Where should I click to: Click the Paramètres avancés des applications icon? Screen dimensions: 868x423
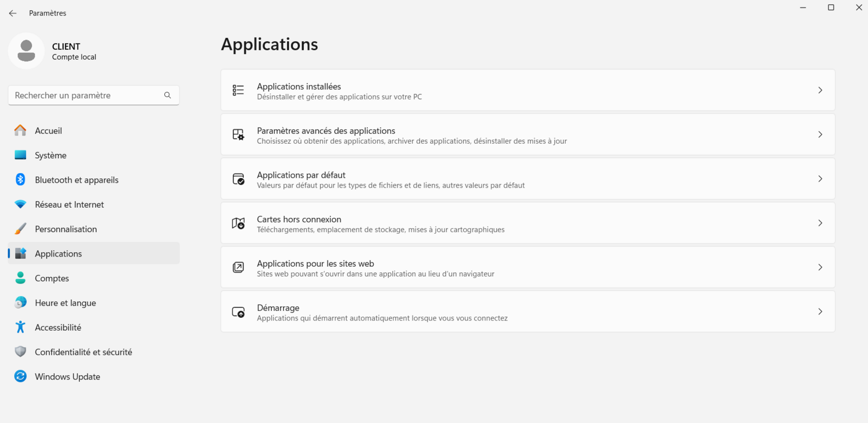point(238,134)
